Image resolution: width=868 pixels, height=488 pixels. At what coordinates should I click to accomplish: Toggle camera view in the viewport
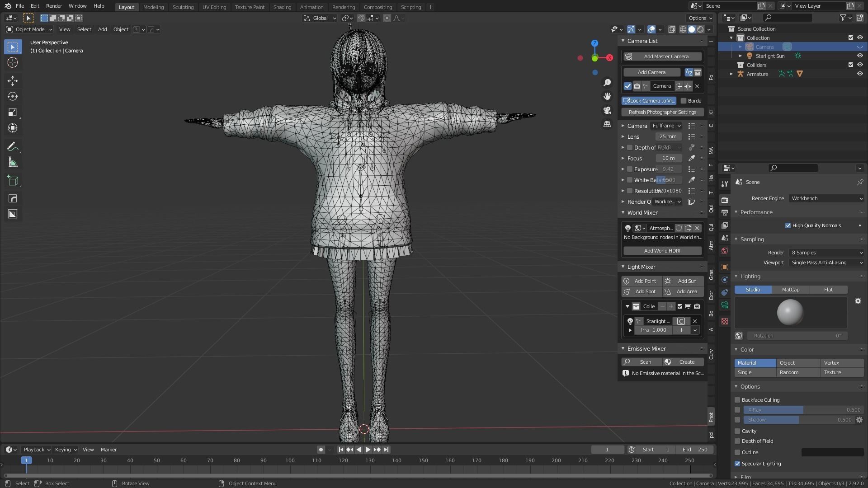[x=607, y=110]
